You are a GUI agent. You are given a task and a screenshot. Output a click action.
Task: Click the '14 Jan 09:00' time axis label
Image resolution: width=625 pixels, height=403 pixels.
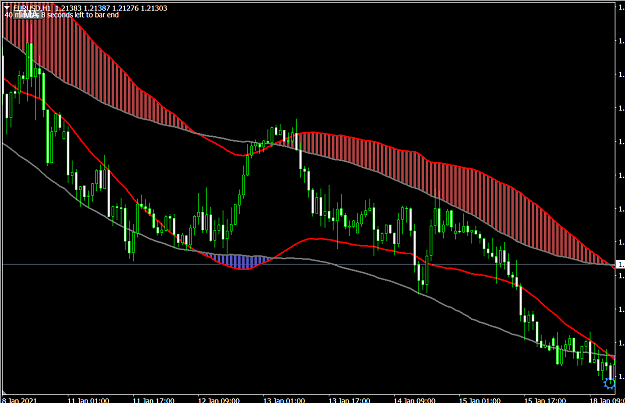[415, 400]
